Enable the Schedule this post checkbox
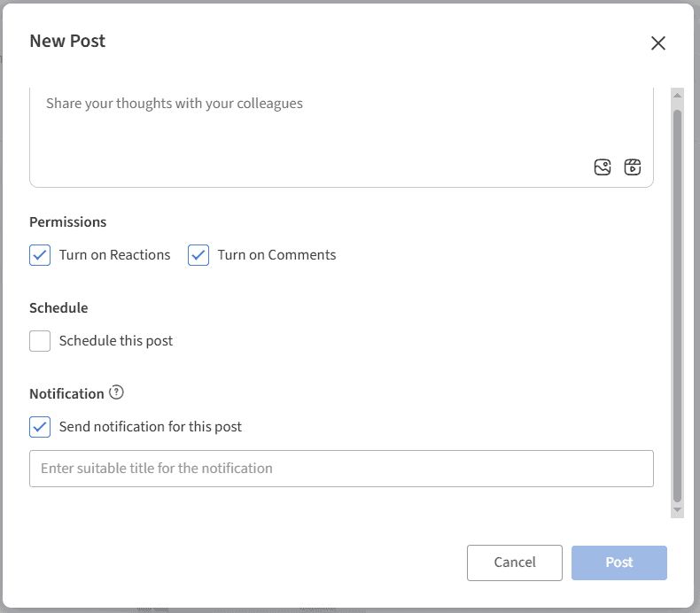 (x=40, y=341)
